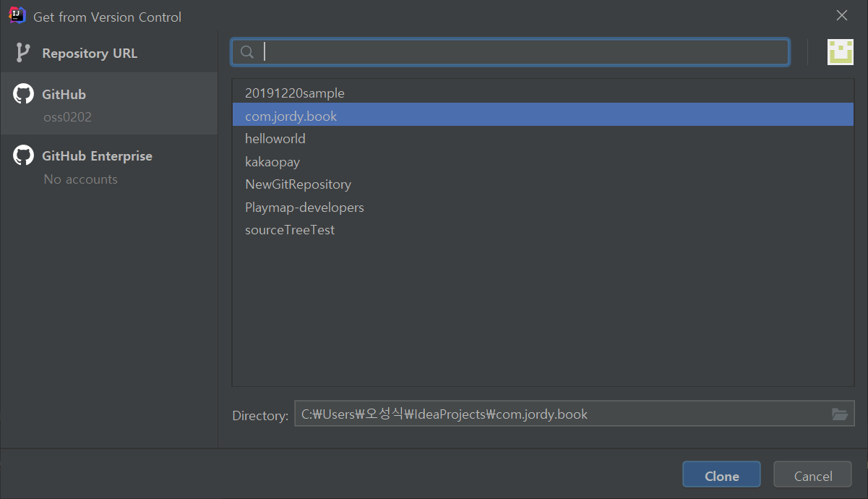Click the IntelliJ logo in title bar
Image resolution: width=868 pixels, height=499 pixels.
coord(17,15)
